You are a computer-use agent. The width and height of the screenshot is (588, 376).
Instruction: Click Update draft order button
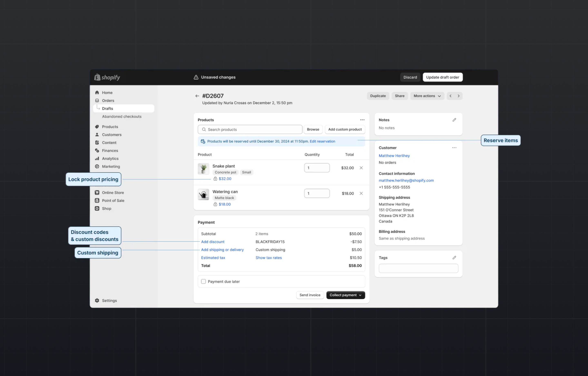442,77
